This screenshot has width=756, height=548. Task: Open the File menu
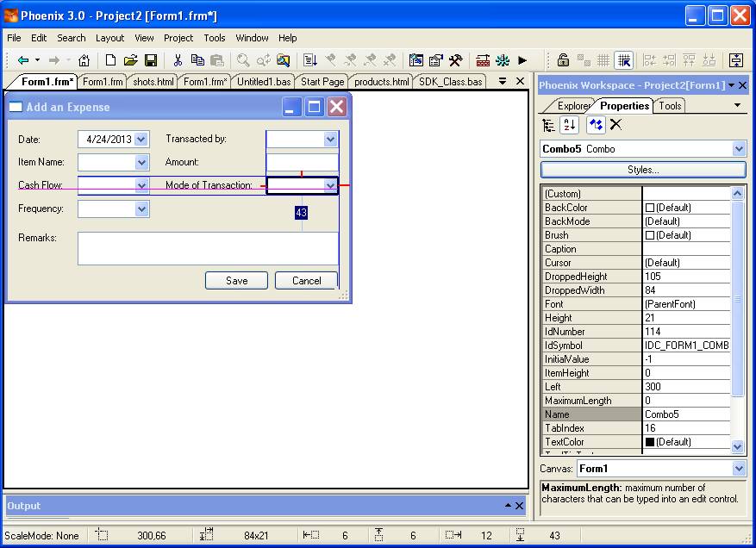click(14, 38)
